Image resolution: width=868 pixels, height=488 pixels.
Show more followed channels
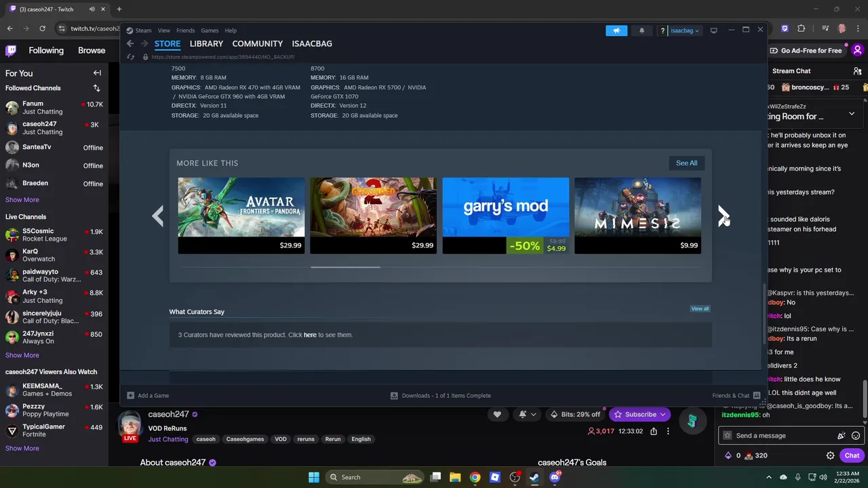(x=22, y=200)
